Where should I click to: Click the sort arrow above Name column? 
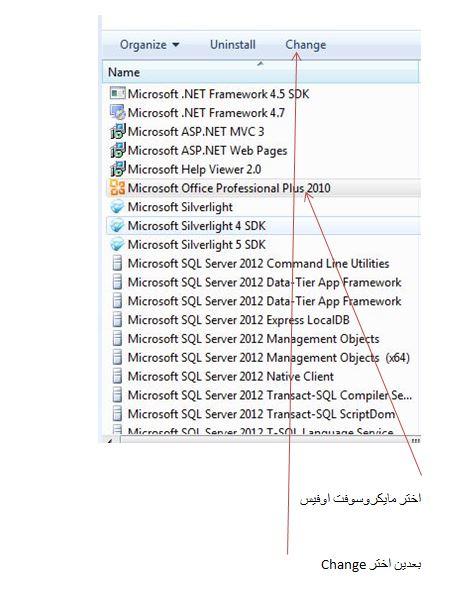260,63
